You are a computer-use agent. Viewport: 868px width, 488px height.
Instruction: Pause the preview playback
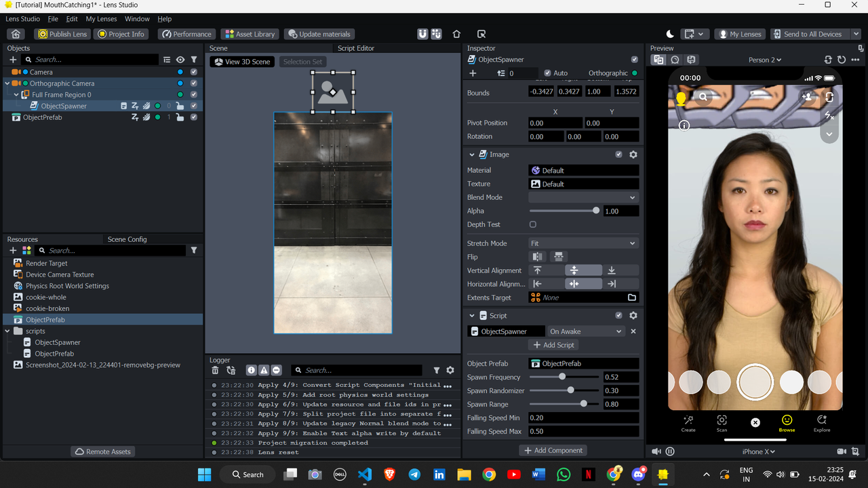coord(670,451)
